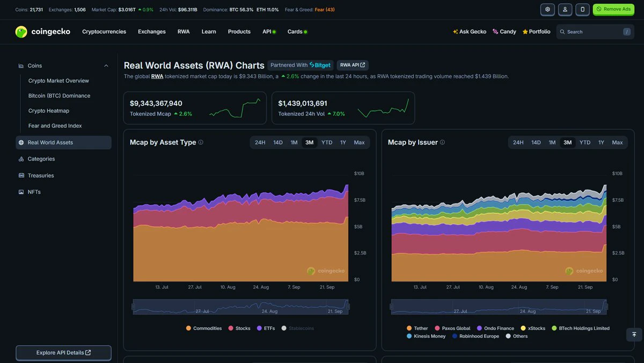Select Max range in Mcap by Issuer chart
Screen dimensions: 644x363
[x=618, y=142]
